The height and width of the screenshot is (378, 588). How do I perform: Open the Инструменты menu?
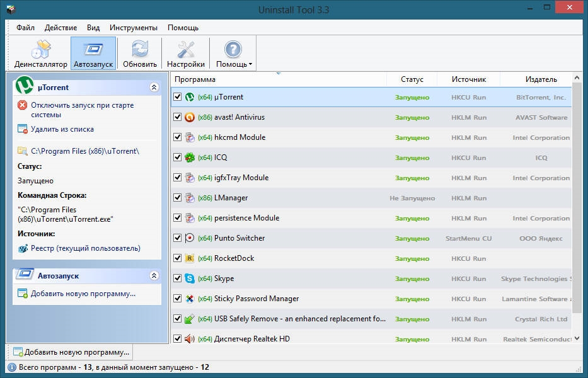[x=134, y=28]
